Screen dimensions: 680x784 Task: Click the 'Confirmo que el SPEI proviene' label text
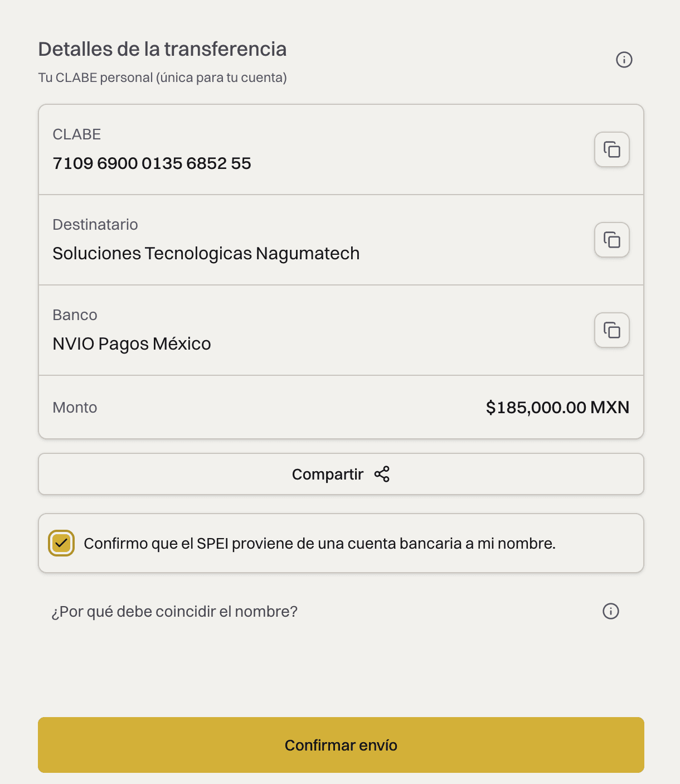(319, 543)
